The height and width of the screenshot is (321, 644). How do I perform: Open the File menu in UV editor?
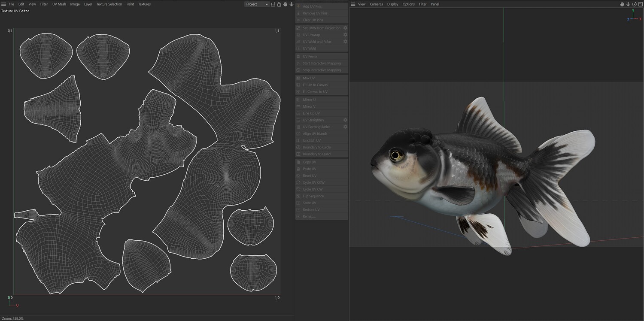click(x=12, y=4)
